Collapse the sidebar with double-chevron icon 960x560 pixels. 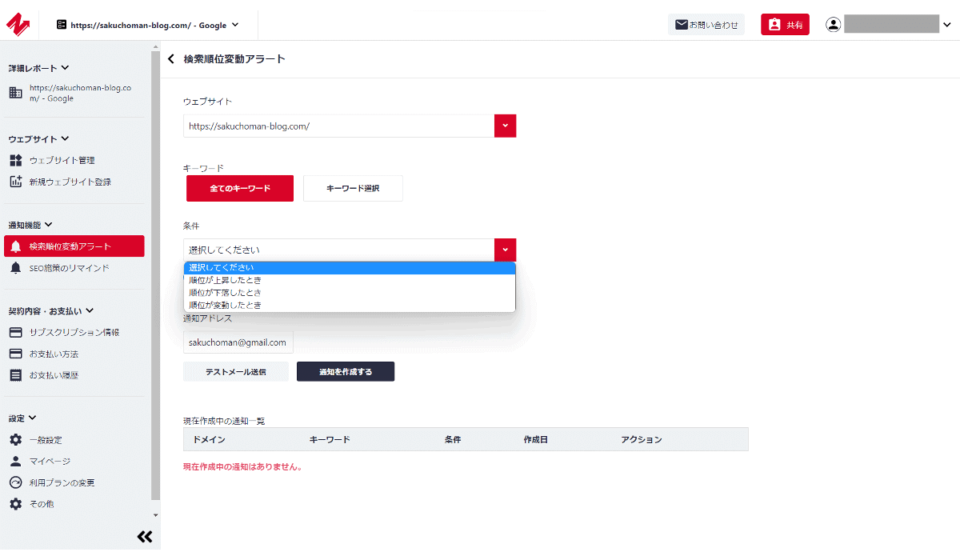point(144,537)
